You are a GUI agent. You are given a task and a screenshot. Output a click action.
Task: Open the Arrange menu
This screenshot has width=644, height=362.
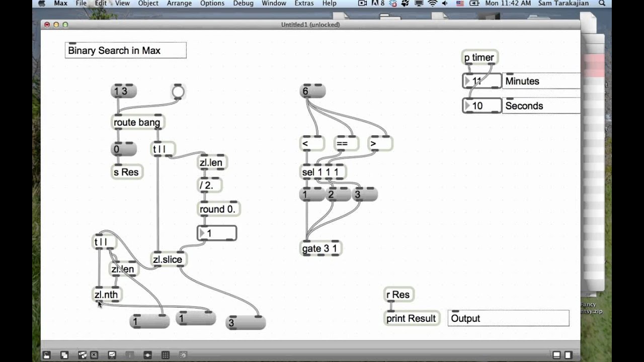click(179, 4)
